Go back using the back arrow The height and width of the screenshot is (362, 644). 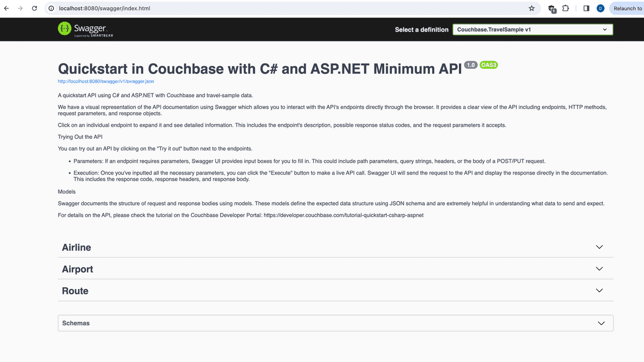[x=6, y=8]
